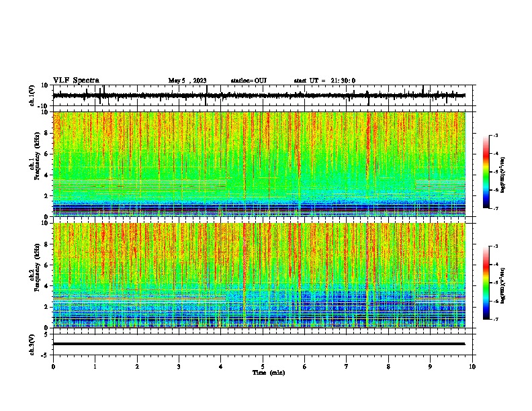Click time axis tick label "6" below the plots
The image size is (532, 411).
305,367
